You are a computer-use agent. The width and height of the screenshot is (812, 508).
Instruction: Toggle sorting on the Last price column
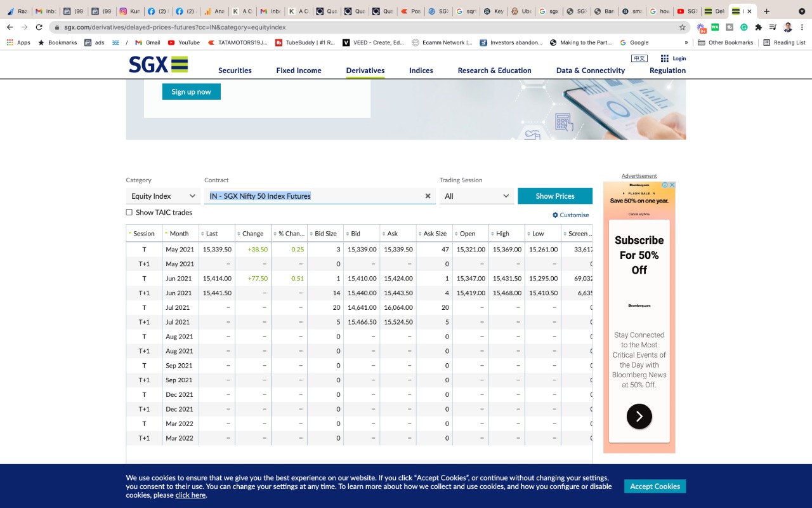click(202, 233)
